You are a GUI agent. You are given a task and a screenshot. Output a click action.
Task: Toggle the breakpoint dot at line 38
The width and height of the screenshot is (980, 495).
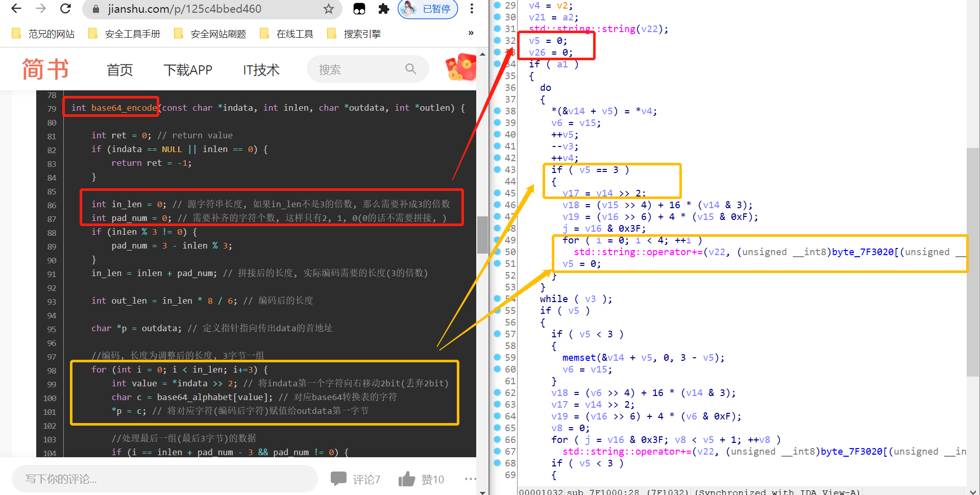tap(497, 111)
